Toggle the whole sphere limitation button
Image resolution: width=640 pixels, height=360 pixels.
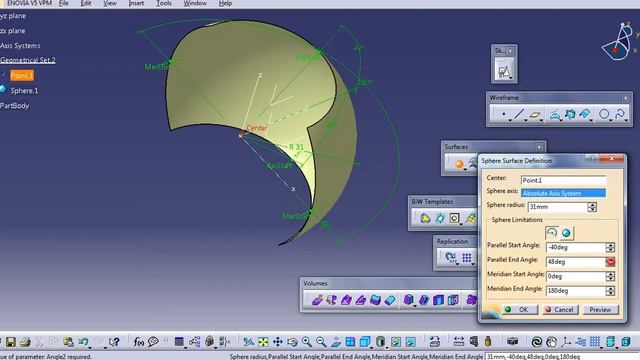tap(566, 233)
